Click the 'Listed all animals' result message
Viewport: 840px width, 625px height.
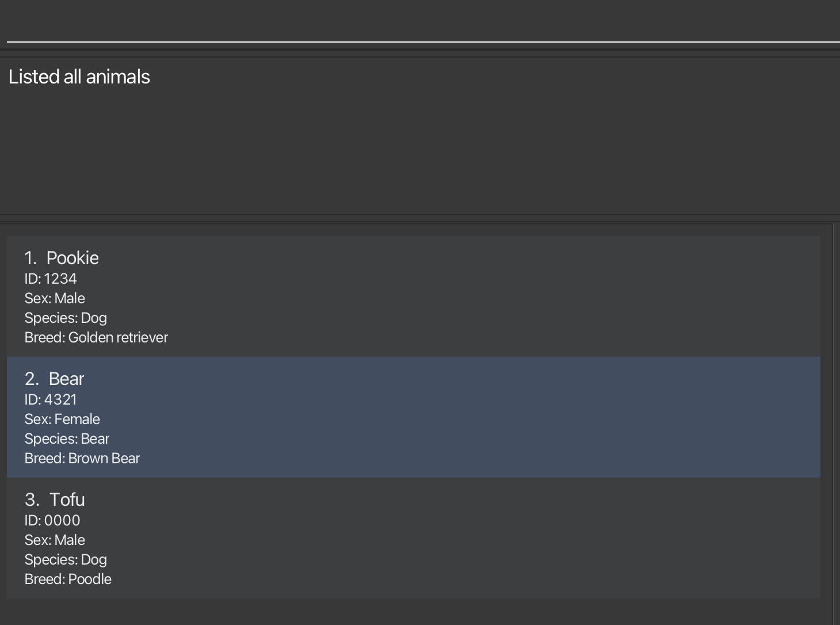79,77
